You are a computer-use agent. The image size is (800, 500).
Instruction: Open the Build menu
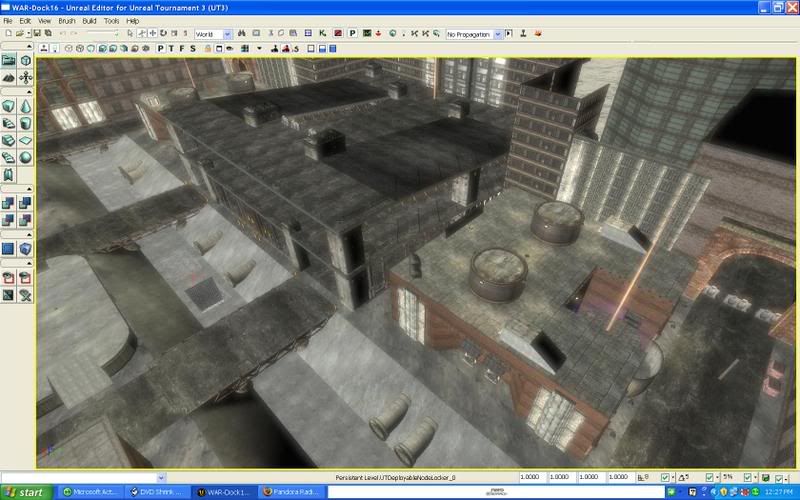(89, 21)
